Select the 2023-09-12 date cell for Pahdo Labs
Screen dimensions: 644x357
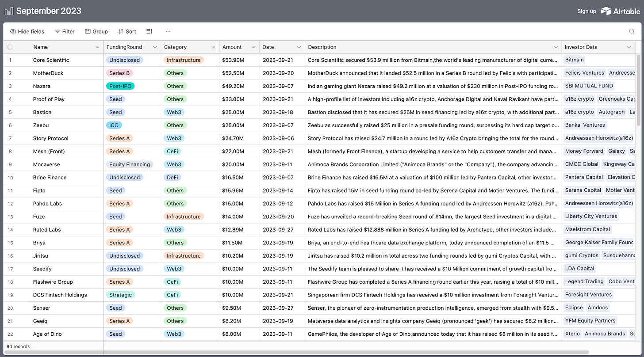282,204
